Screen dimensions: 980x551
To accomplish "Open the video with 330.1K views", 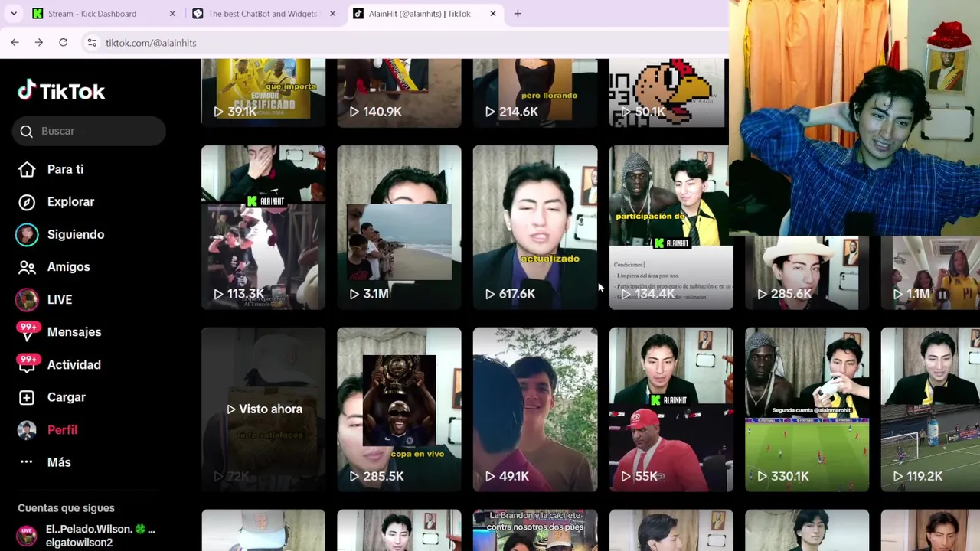I will tap(807, 409).
